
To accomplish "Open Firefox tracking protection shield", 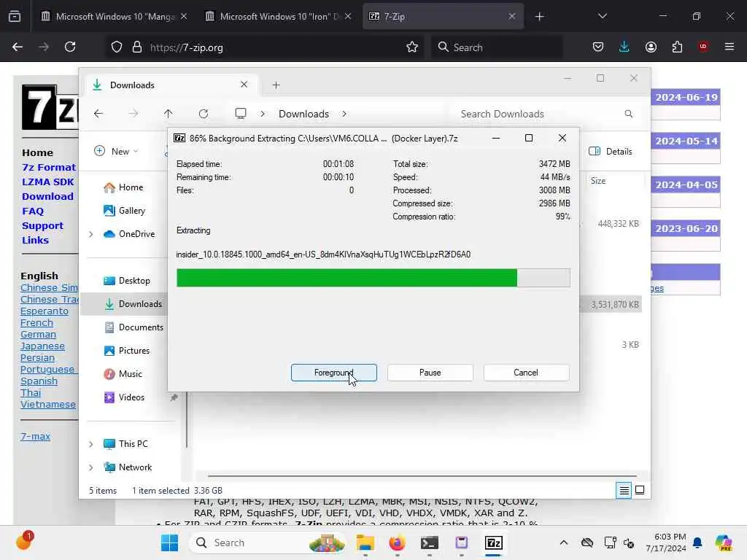I will (x=117, y=47).
